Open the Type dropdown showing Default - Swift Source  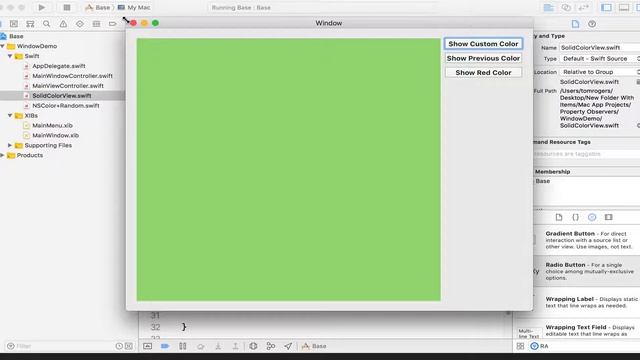click(x=600, y=59)
